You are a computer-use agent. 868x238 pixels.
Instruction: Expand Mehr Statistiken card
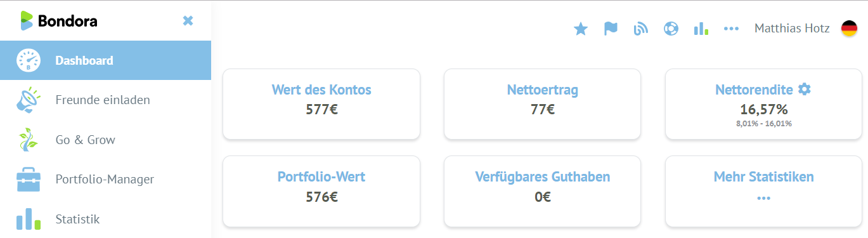click(x=763, y=191)
